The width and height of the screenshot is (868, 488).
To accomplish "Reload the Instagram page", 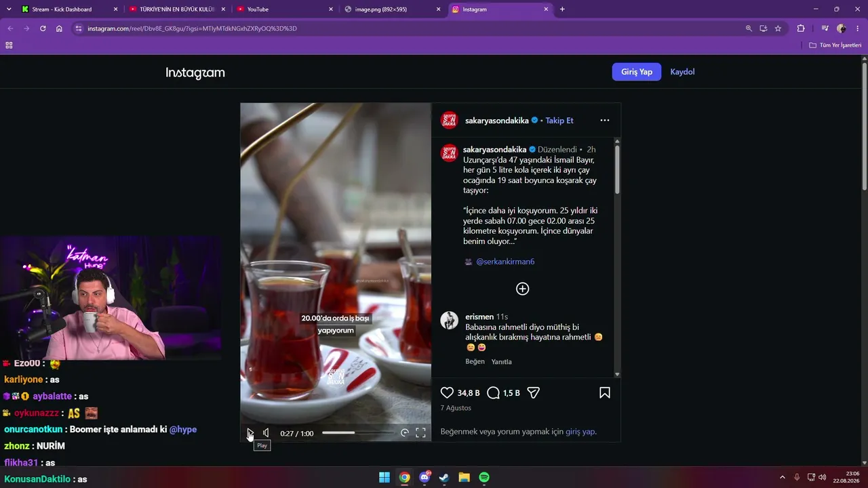I will point(43,28).
